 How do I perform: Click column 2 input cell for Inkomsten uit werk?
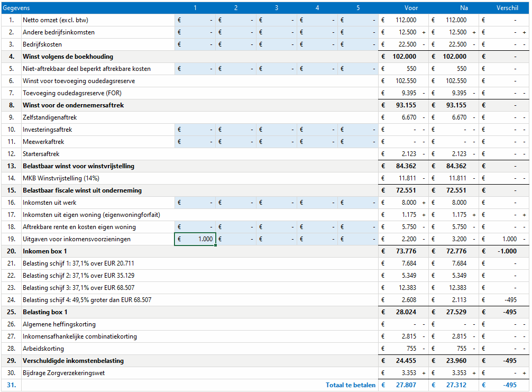pyautogui.click(x=236, y=203)
